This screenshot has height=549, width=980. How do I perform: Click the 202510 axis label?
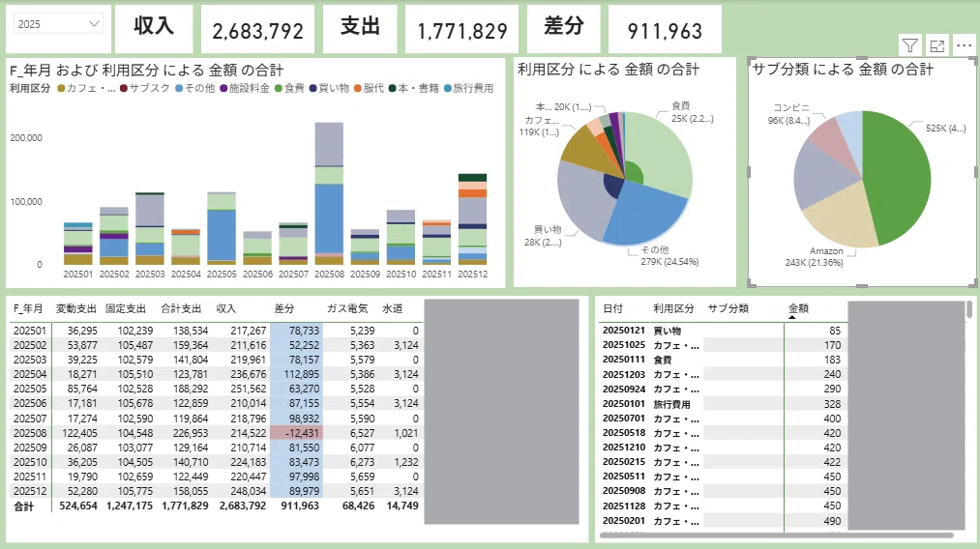click(x=401, y=274)
